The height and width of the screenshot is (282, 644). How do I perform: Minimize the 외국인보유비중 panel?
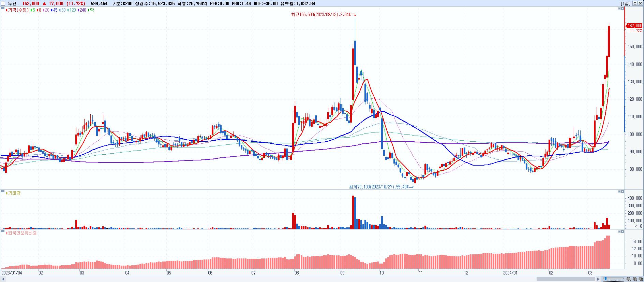[x=619, y=231]
